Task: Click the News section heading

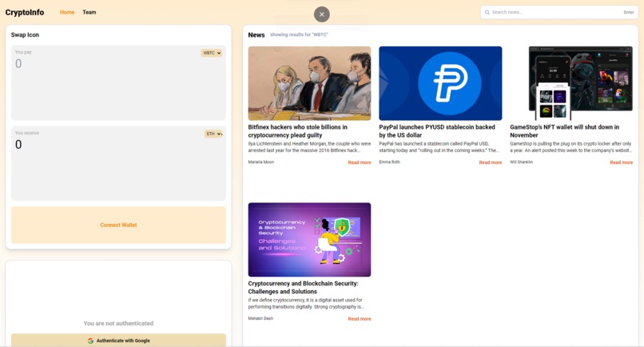Action: 256,35
